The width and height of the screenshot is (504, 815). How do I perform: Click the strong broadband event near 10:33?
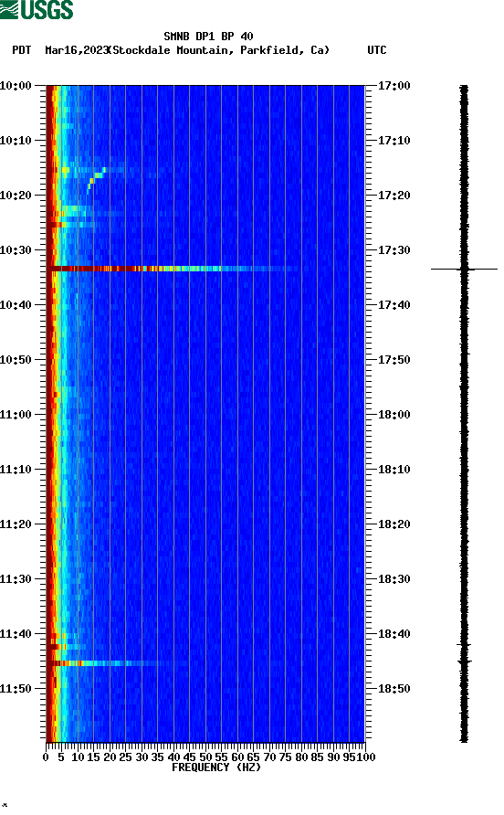click(x=172, y=269)
